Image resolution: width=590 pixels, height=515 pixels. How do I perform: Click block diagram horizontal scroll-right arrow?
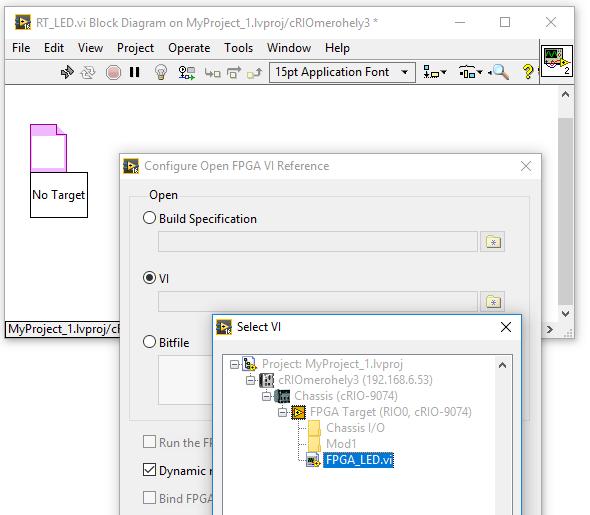click(x=550, y=330)
